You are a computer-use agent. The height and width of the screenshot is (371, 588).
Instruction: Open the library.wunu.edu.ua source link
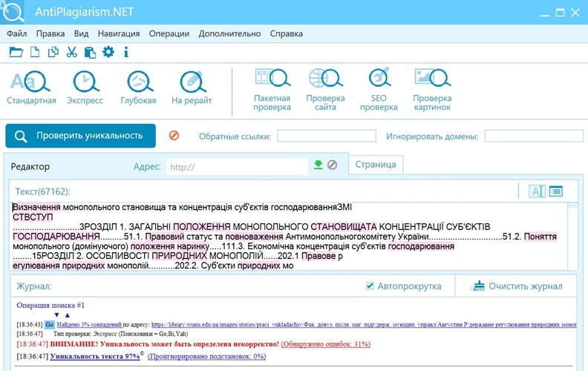364,324
